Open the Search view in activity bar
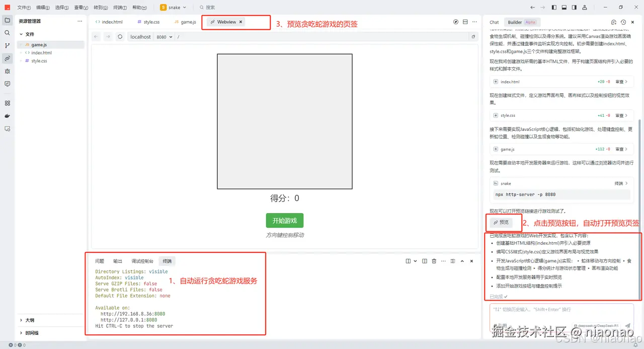Screen dimensions: 644x349 pyautogui.click(x=7, y=33)
